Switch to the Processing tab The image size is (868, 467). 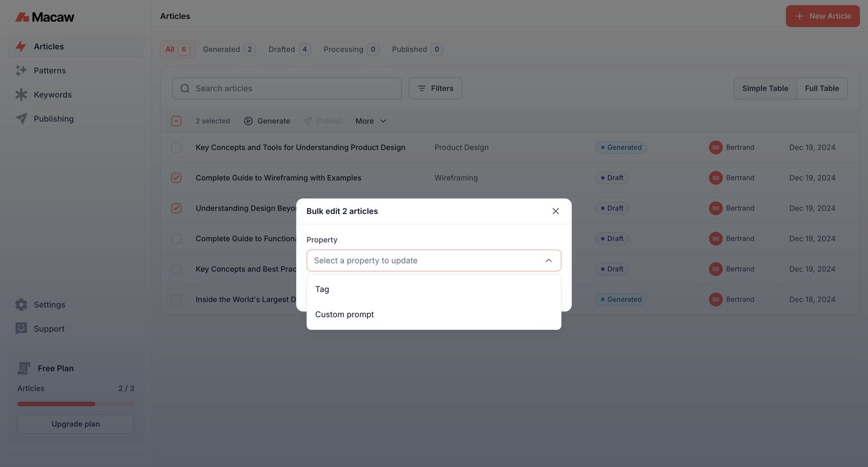(351, 49)
